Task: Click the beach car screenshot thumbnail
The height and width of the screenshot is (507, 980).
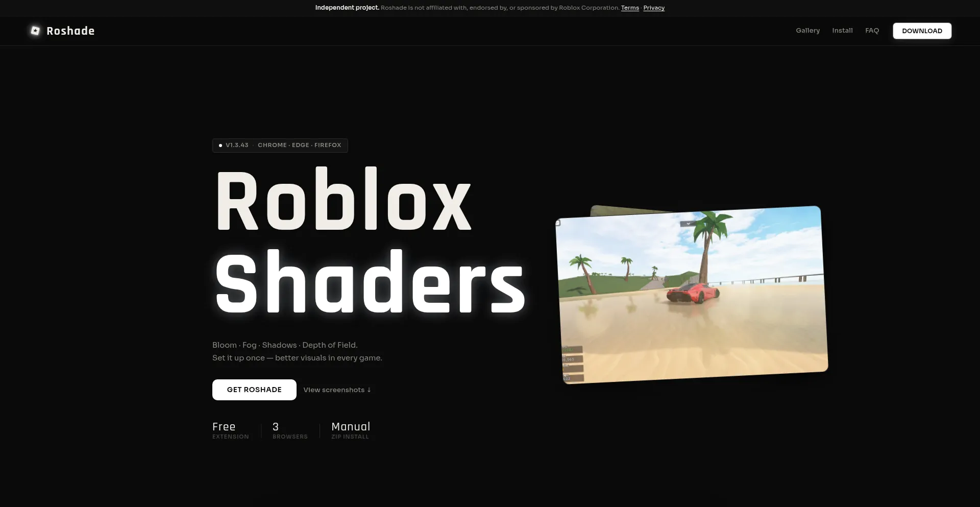Action: pyautogui.click(x=692, y=295)
